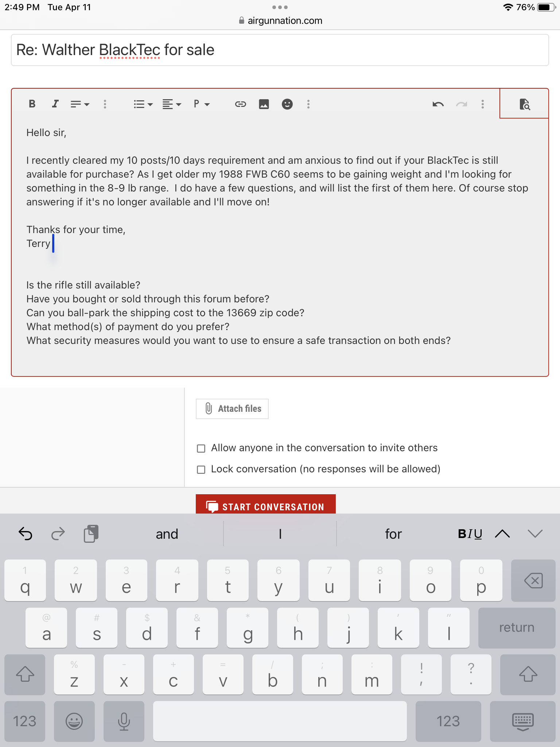Tap the airgunnation.com address bar
The image size is (560, 747).
pyautogui.click(x=280, y=21)
